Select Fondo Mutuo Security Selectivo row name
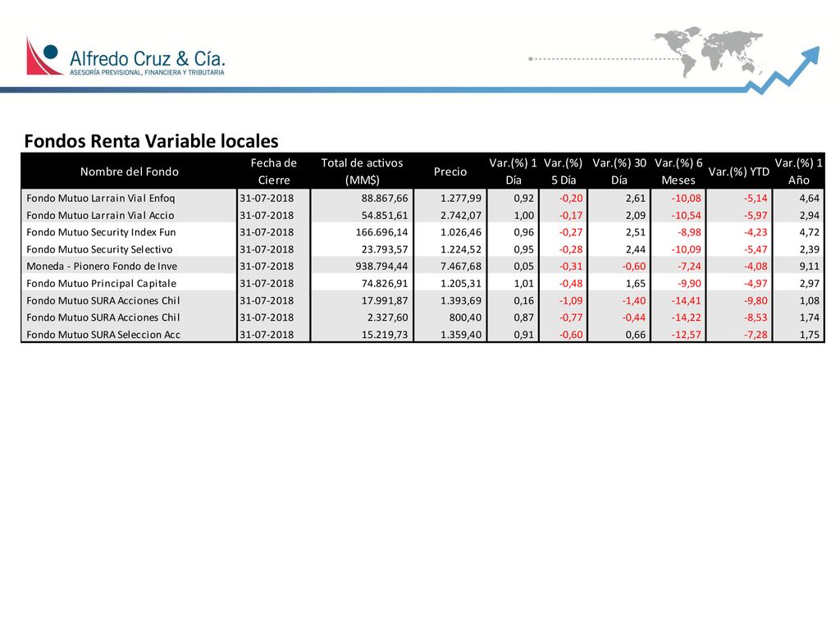Image resolution: width=840 pixels, height=630 pixels. coord(99,249)
